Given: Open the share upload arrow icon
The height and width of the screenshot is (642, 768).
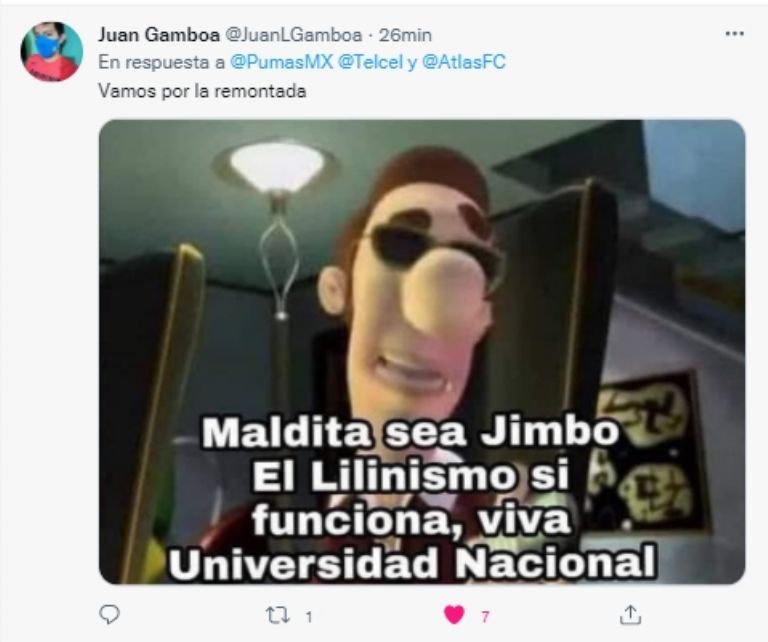Looking at the screenshot, I should [630, 615].
